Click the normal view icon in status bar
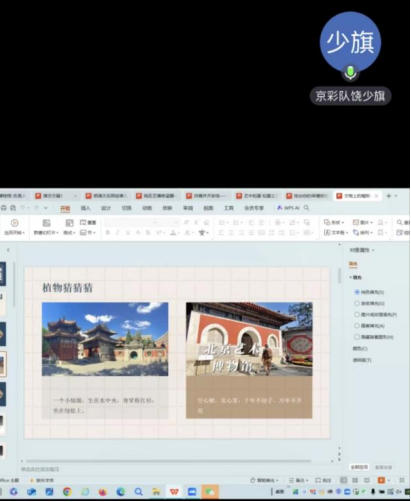Viewport: 411px width, 502px height. pos(343,480)
